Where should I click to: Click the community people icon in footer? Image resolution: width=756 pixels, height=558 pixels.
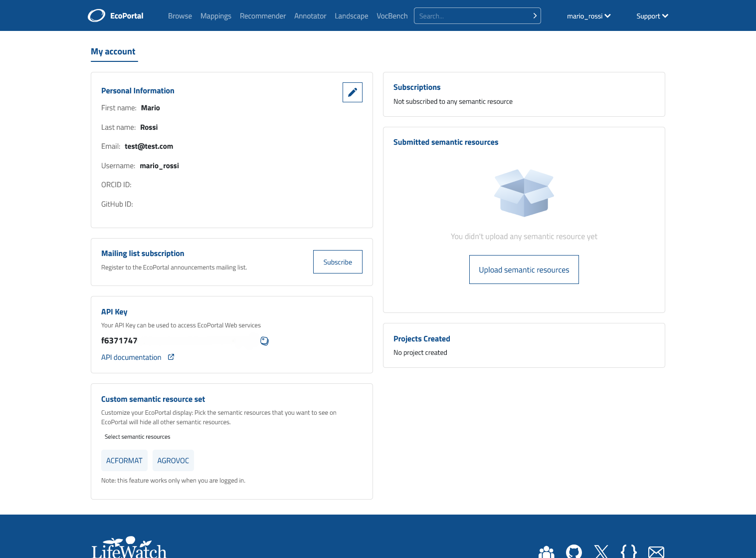pyautogui.click(x=546, y=551)
